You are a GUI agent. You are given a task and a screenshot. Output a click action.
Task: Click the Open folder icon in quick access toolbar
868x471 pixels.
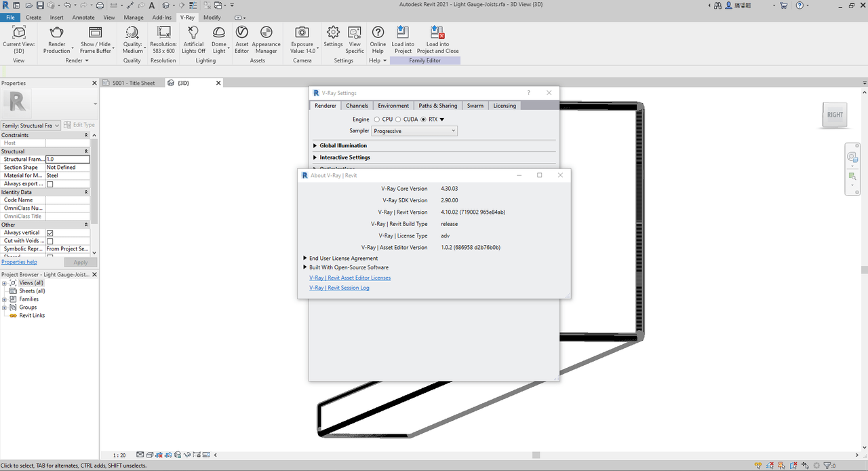(30, 5)
